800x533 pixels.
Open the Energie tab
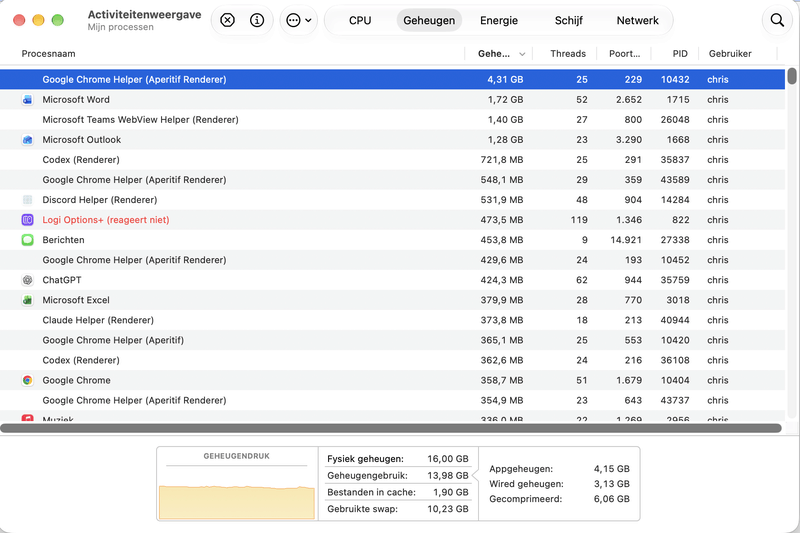(x=499, y=20)
